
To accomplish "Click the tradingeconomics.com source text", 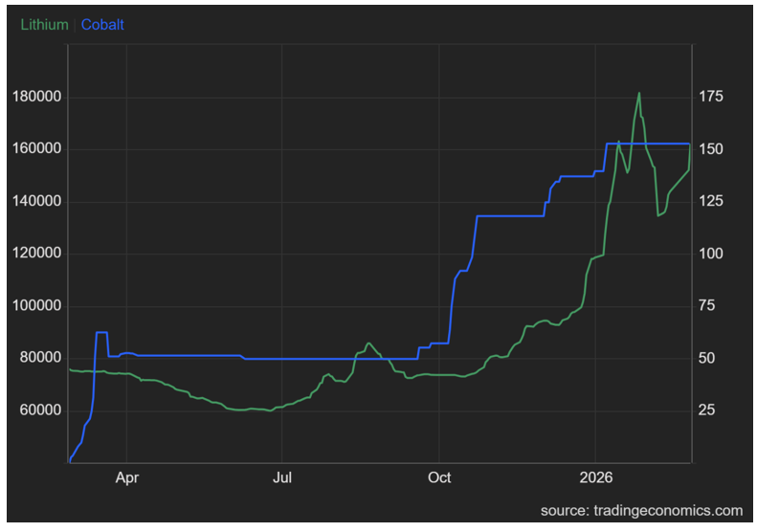I will pyautogui.click(x=641, y=510).
